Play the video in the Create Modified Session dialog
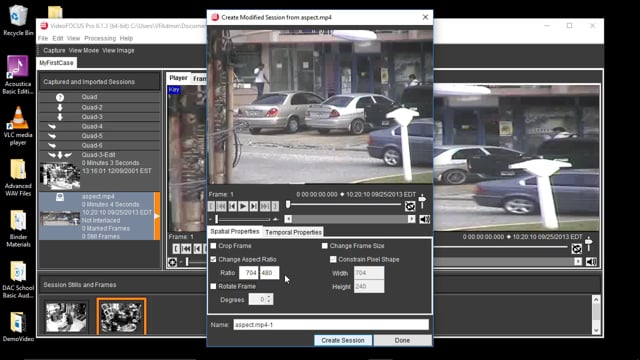Image resolution: width=640 pixels, height=360 pixels. [243, 206]
